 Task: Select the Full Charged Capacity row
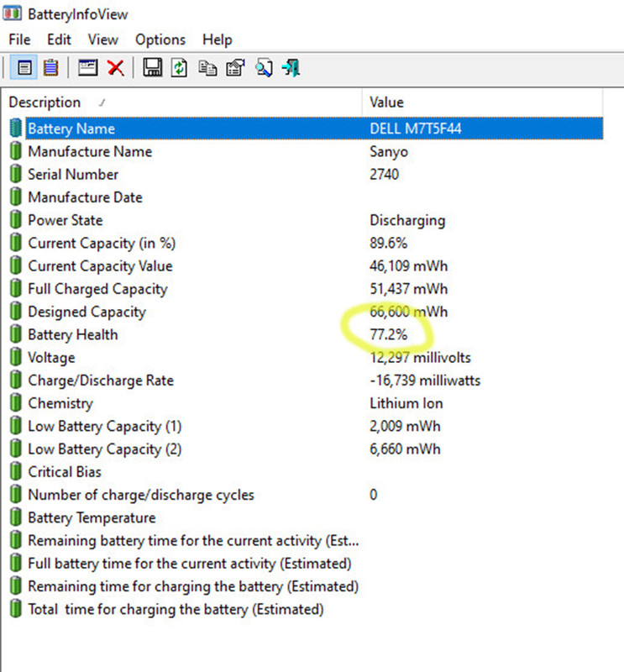[x=306, y=288]
